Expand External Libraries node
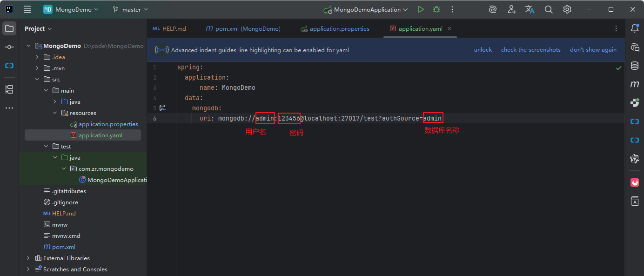 click(x=28, y=258)
